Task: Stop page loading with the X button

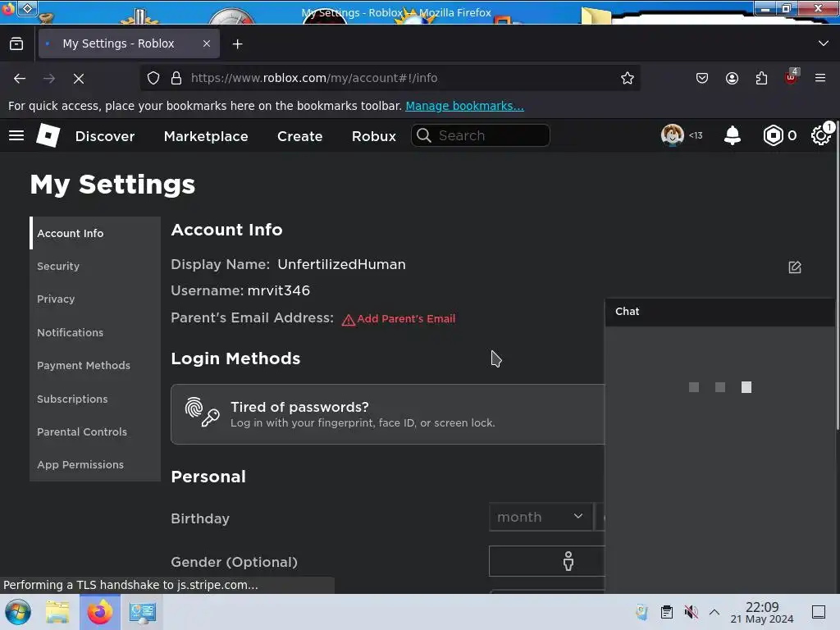Action: click(x=79, y=78)
